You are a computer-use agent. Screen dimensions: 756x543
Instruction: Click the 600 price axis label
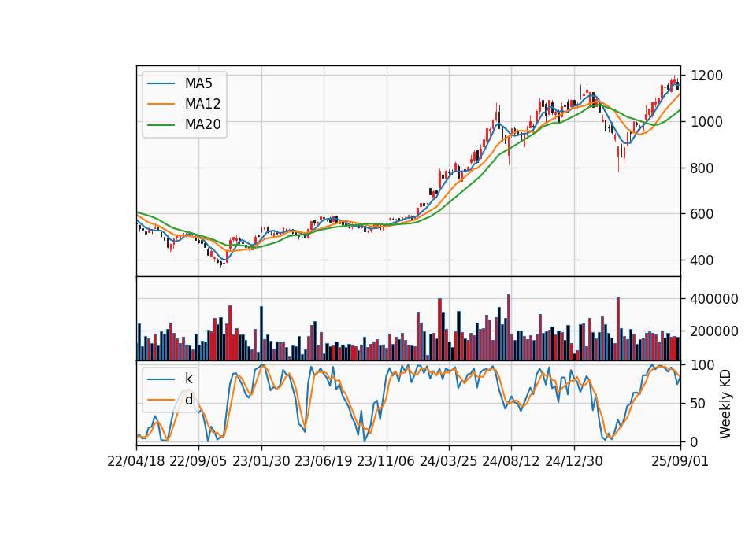click(702, 214)
